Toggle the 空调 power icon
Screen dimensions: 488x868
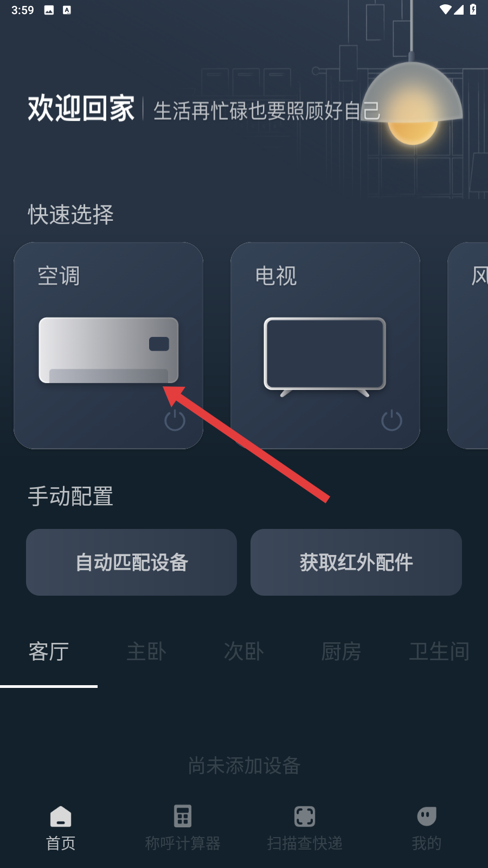[x=175, y=420]
